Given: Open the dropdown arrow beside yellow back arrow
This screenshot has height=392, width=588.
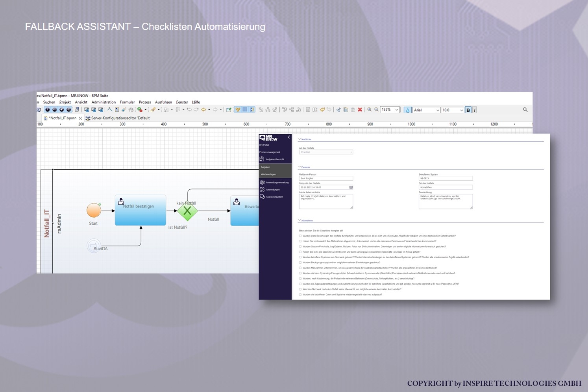Looking at the screenshot, I should (x=209, y=110).
